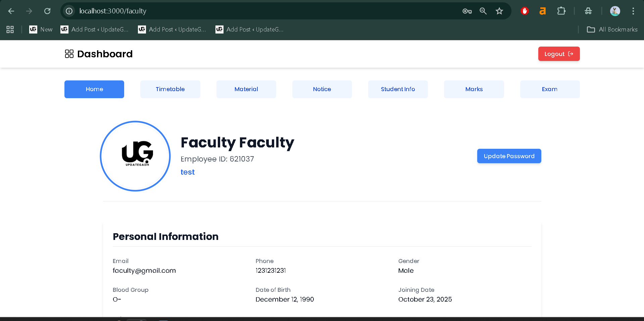The width and height of the screenshot is (644, 321).
Task: Click the Logout button
Action: (558, 54)
